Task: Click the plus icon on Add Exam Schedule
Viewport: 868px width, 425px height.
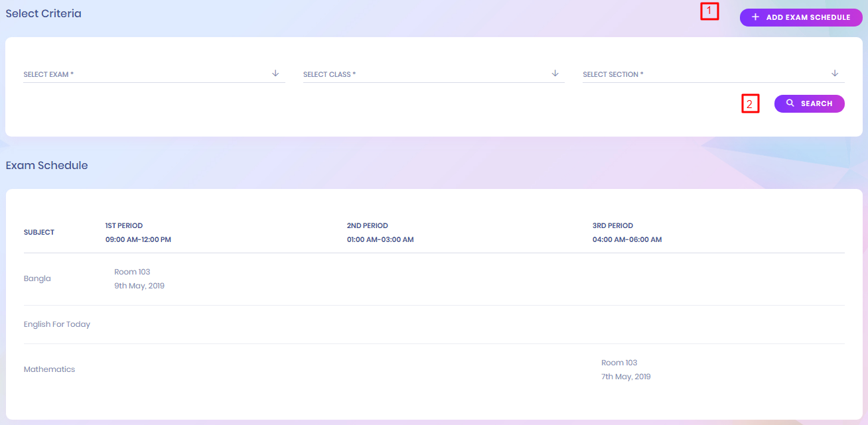Action: tap(755, 17)
